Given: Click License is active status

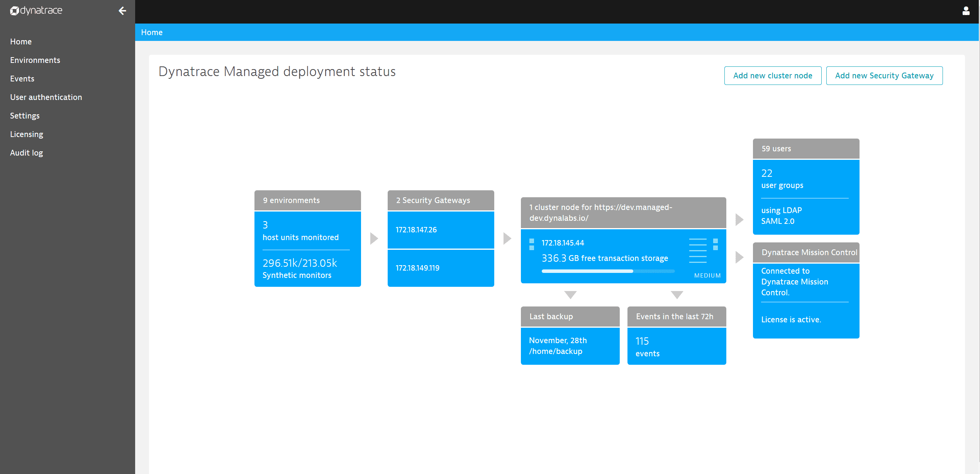Looking at the screenshot, I should point(791,320).
